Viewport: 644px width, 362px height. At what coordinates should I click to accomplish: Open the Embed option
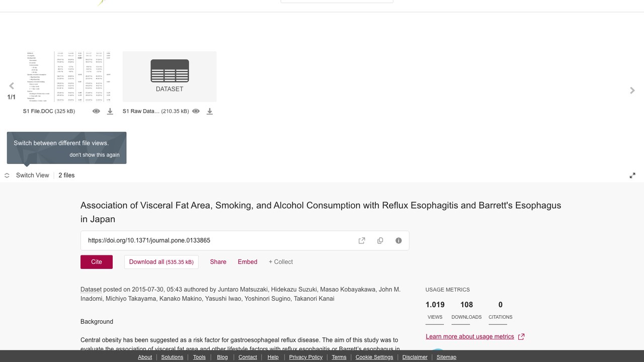tap(248, 262)
